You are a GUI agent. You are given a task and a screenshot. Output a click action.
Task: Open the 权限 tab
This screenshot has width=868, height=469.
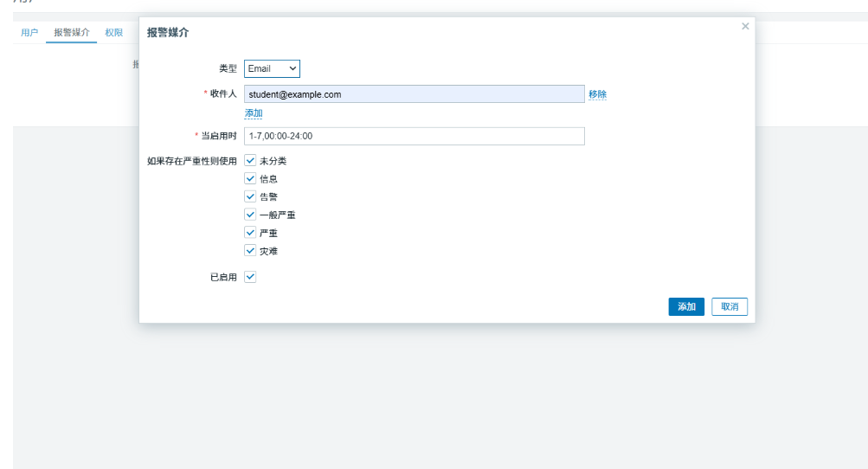point(114,33)
